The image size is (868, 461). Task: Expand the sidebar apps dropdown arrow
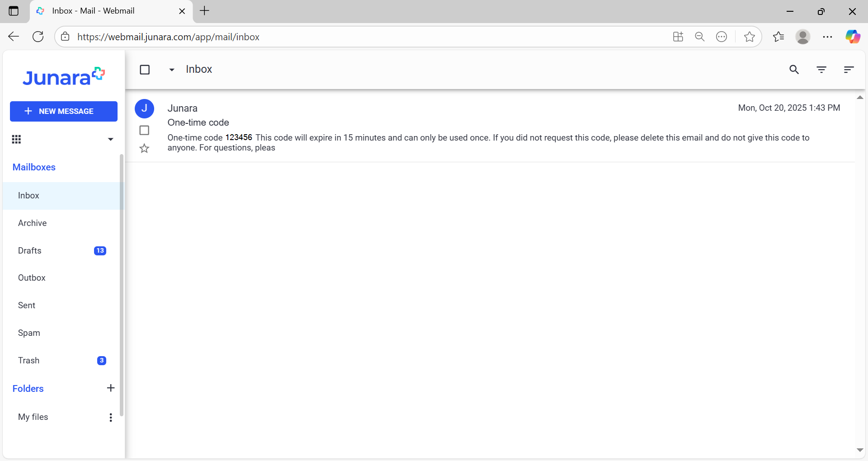coord(110,139)
